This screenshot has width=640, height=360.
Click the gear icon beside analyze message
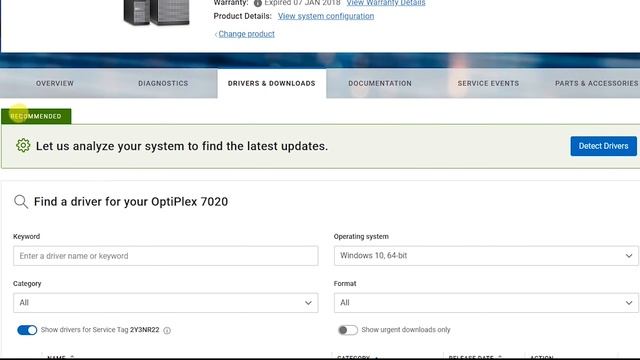pyautogui.click(x=23, y=145)
